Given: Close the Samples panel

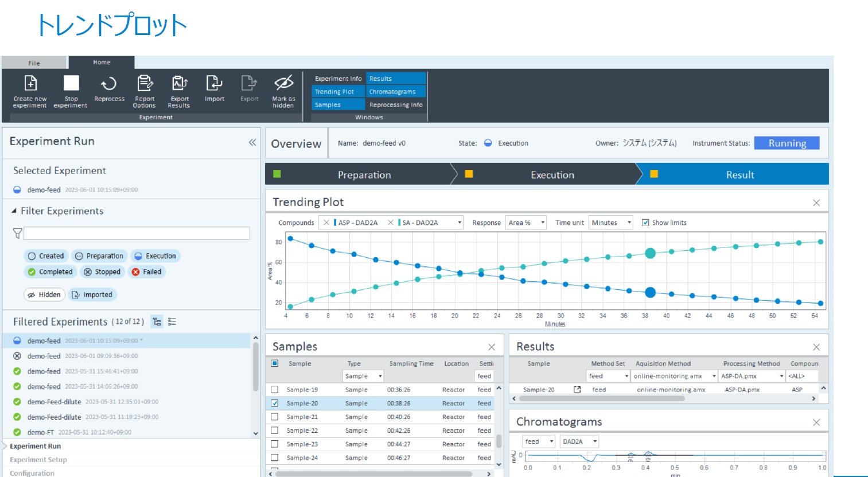Looking at the screenshot, I should tap(492, 347).
